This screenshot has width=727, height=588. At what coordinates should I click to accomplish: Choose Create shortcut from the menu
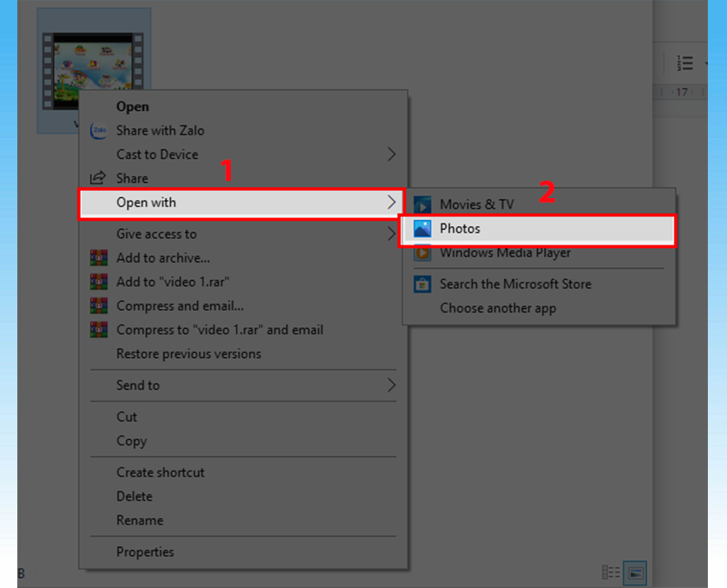point(160,473)
